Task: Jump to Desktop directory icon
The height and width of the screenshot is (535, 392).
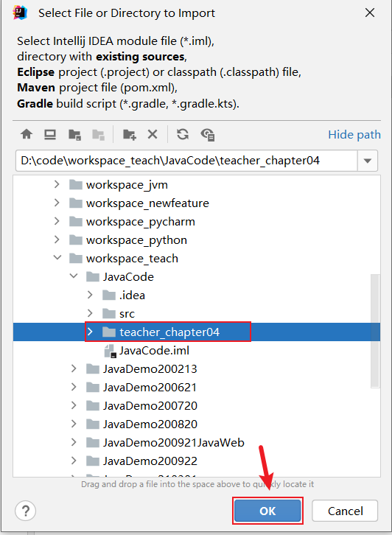Action: pos(50,134)
